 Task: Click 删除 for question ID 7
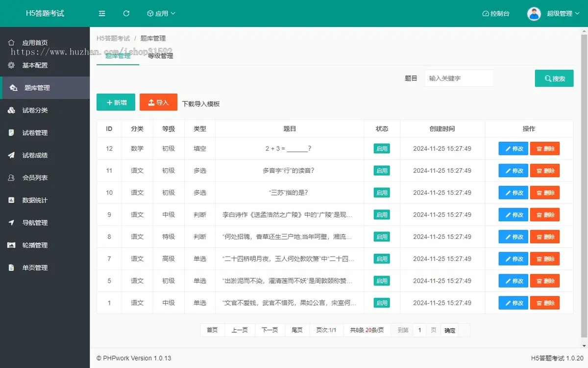click(x=545, y=259)
